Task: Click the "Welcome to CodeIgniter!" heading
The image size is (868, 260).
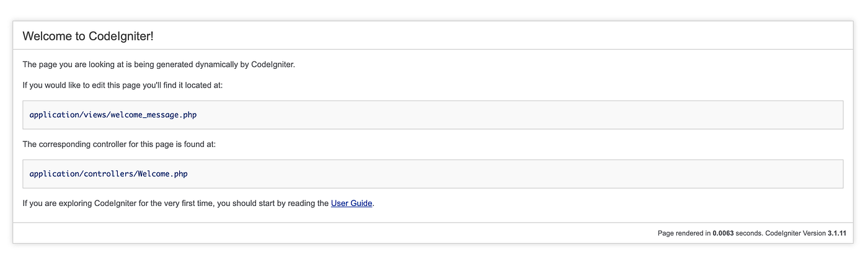Action: tap(88, 36)
